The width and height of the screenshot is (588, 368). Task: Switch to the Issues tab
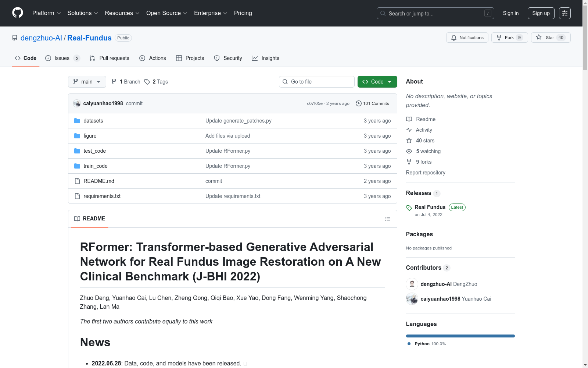tap(62, 58)
